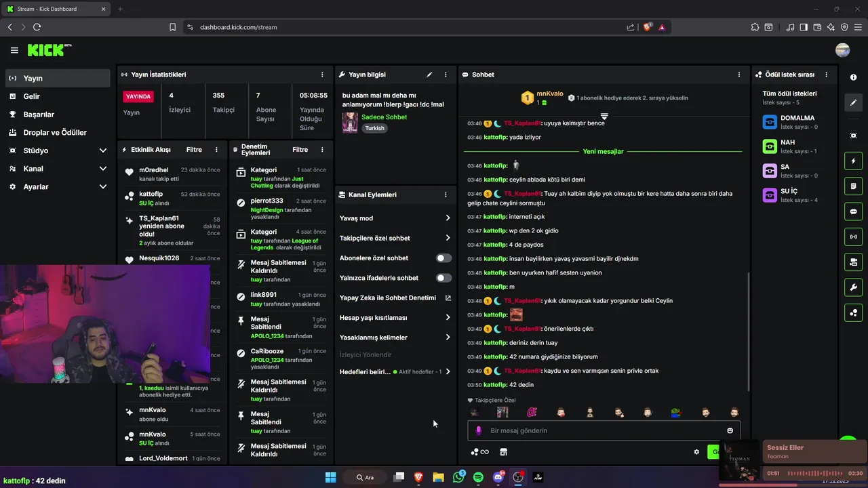Click the camera clip icon in right sidebar

pyautogui.click(x=853, y=262)
